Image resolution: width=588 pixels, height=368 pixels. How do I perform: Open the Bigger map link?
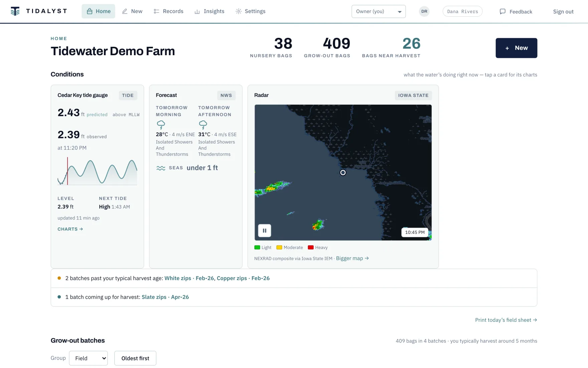[x=352, y=258]
